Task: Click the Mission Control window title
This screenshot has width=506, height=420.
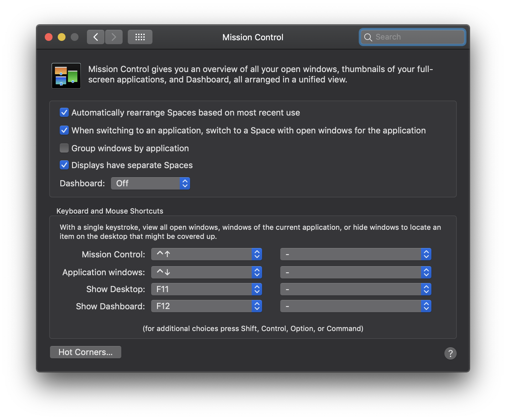Action: (x=253, y=37)
